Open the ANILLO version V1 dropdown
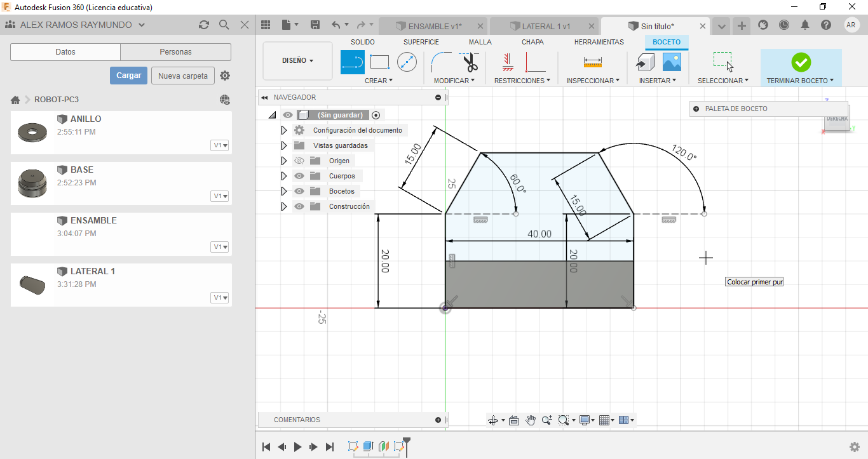 coord(220,145)
